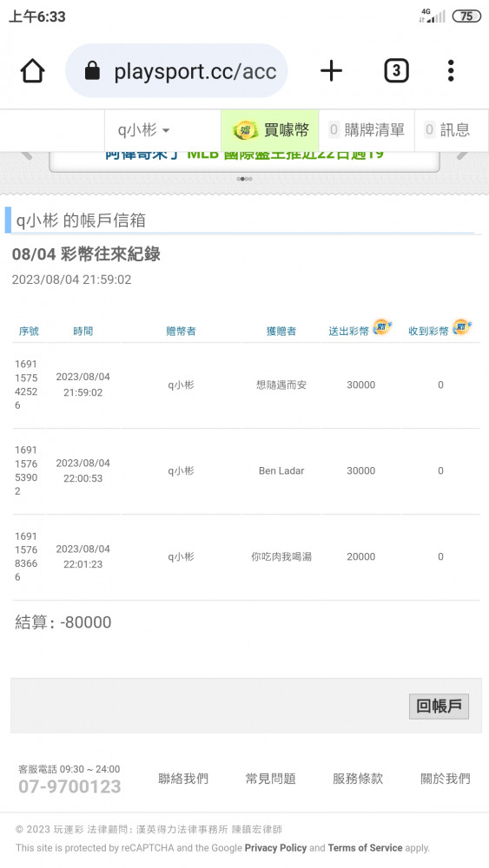The height and width of the screenshot is (868, 489).
Task: Open the 聯絡我們 link
Action: (x=183, y=779)
